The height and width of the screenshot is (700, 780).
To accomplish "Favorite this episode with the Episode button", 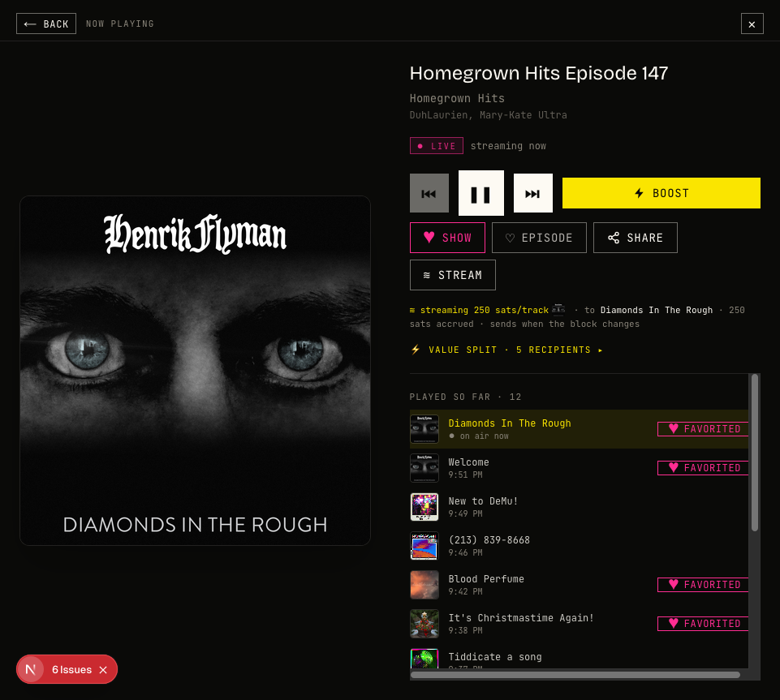I will (x=539, y=238).
